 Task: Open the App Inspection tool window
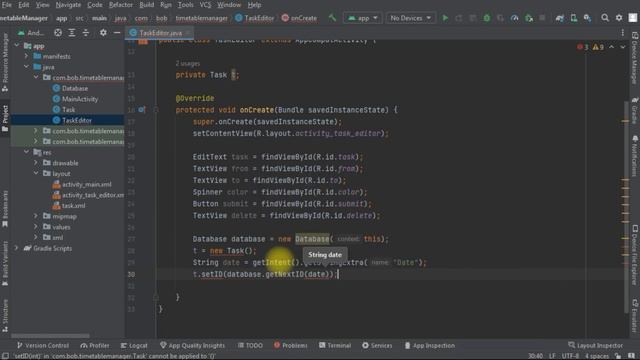pos(429,345)
